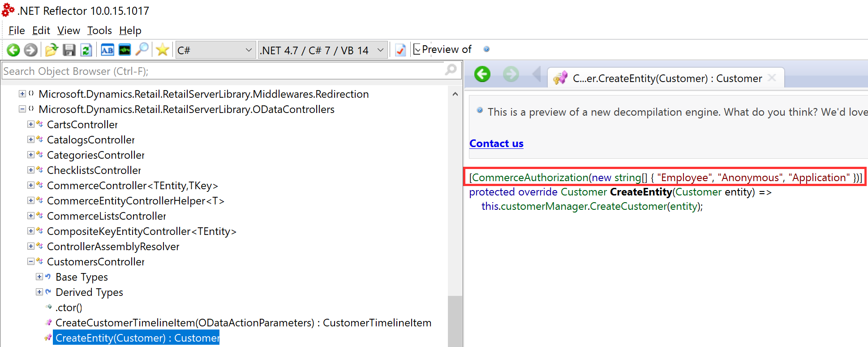This screenshot has width=868, height=347.
Task: Click the info icon beside the preview message
Action: click(480, 110)
